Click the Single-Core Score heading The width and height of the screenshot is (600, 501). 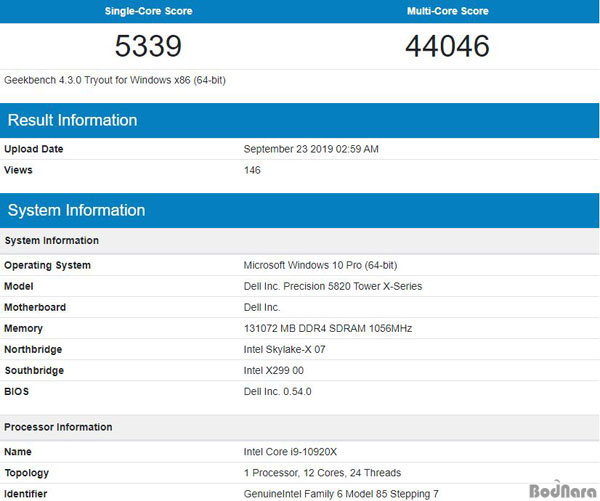(148, 11)
